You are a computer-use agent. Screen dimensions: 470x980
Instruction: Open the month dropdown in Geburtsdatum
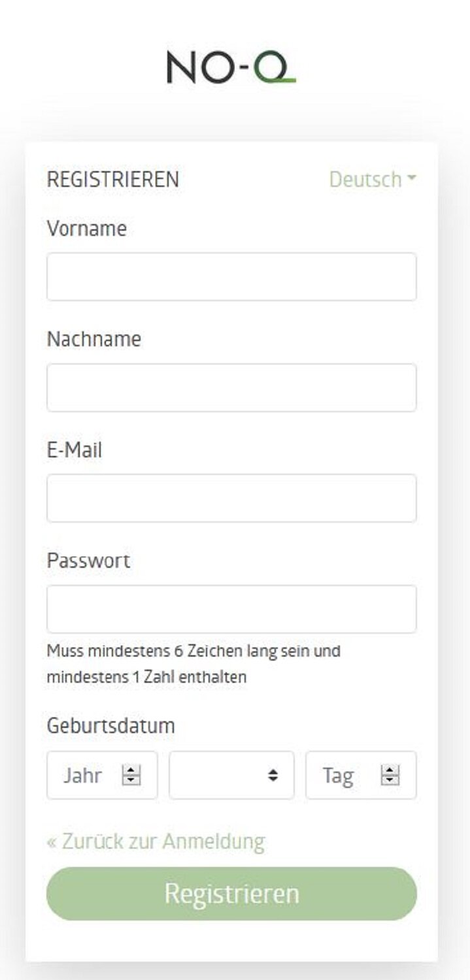(x=231, y=775)
